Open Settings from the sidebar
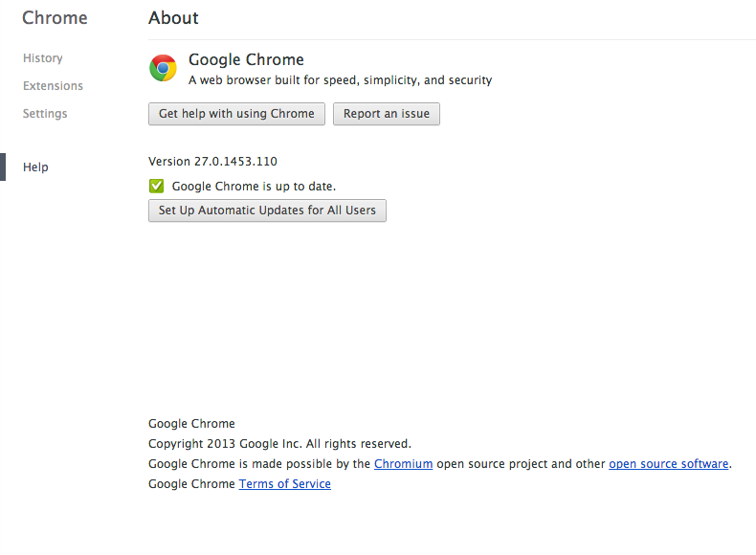This screenshot has width=756, height=555. (x=45, y=114)
